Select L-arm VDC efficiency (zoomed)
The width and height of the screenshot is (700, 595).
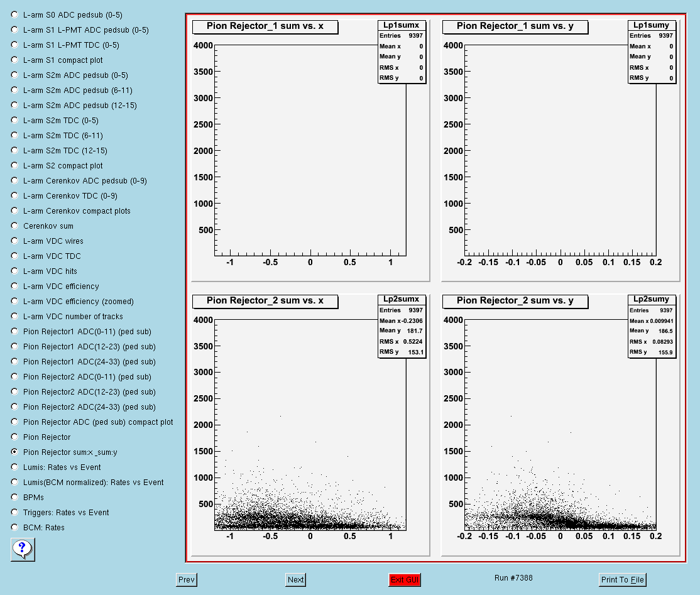click(x=14, y=302)
